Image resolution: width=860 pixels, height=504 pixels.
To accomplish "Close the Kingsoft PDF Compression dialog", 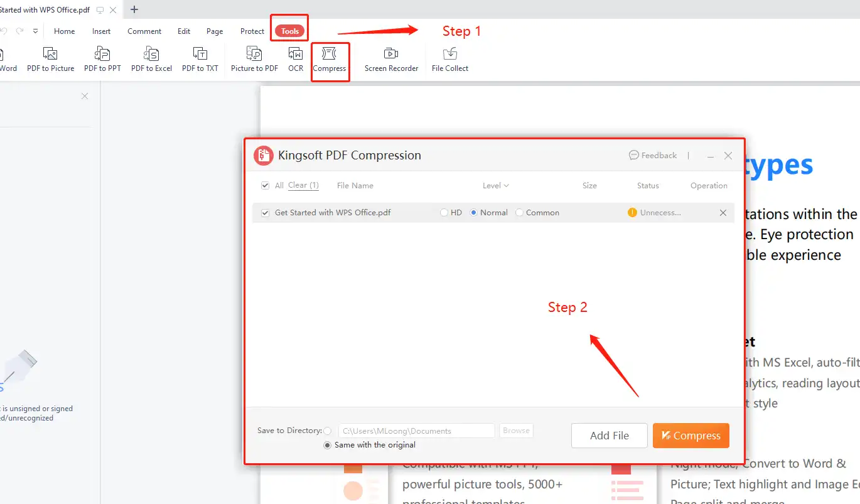I will click(728, 156).
